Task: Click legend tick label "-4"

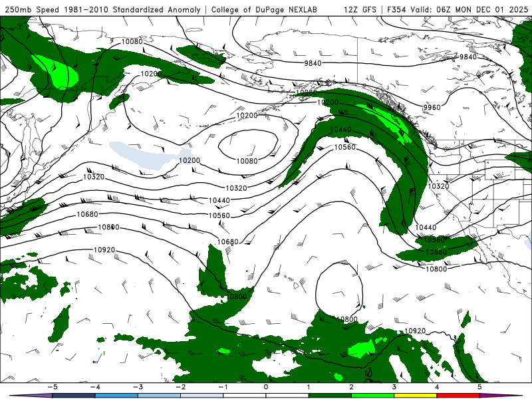Action: [94, 387]
